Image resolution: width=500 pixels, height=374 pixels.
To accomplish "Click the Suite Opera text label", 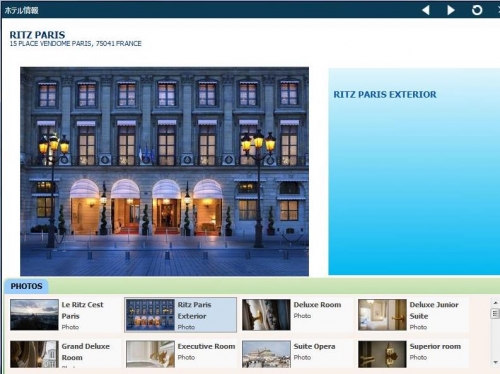I will click(x=314, y=346).
